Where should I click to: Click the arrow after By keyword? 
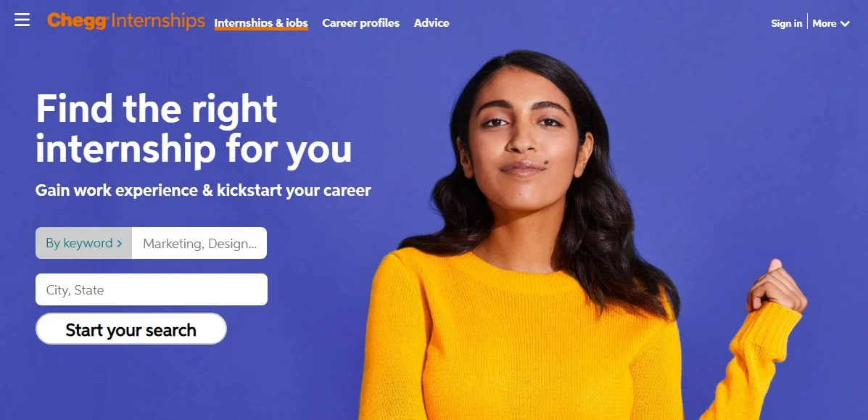click(119, 243)
